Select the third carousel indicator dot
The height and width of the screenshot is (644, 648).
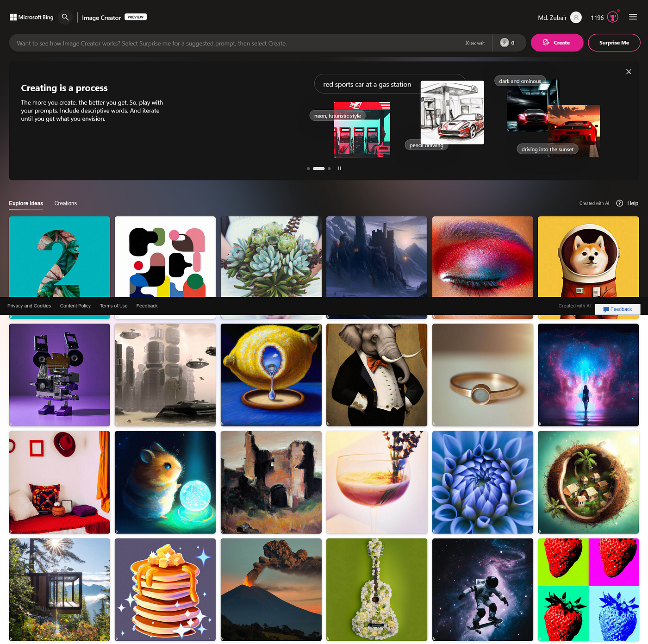pos(329,169)
